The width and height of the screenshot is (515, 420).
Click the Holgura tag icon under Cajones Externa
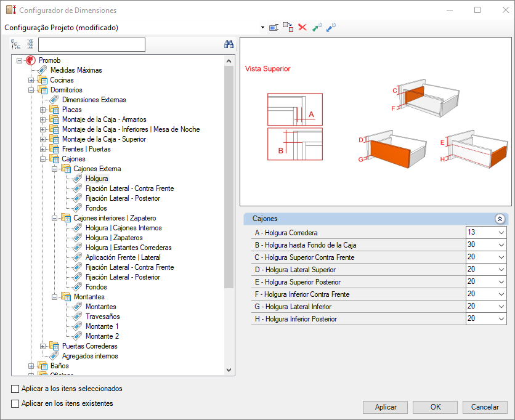click(x=78, y=179)
